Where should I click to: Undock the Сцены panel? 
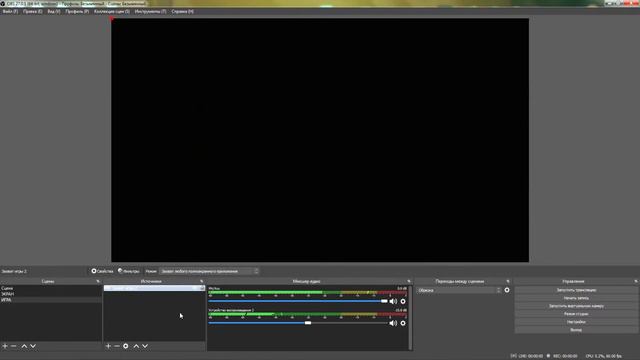(x=98, y=281)
